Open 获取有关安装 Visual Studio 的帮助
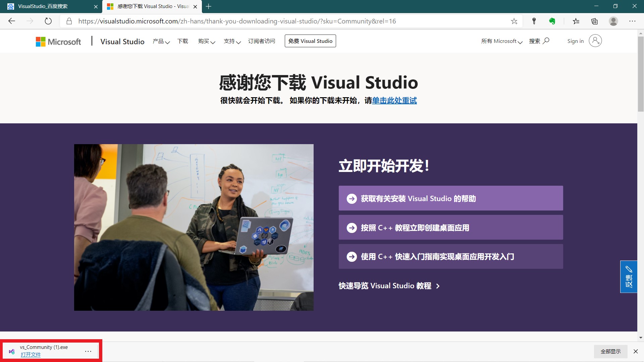The height and width of the screenshot is (362, 644). [451, 198]
